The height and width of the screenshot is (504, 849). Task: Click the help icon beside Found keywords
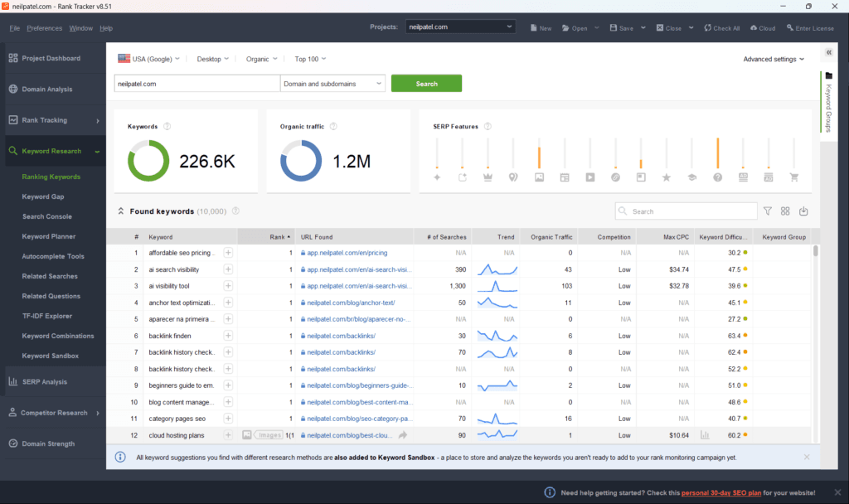coord(235,211)
